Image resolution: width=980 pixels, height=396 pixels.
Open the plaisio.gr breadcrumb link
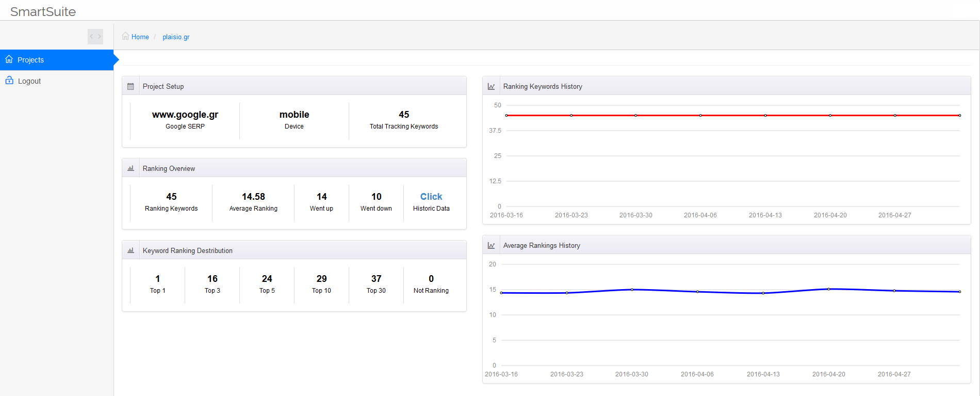click(176, 37)
